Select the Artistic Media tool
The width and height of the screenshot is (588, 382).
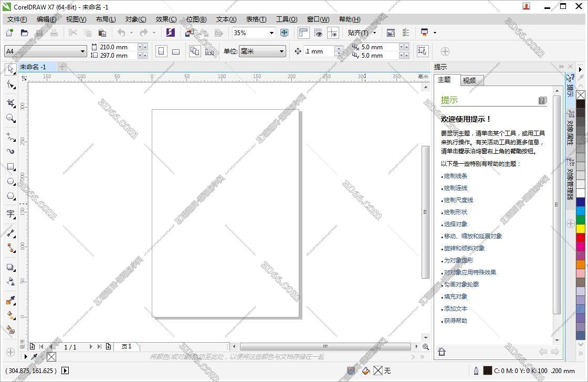[10, 152]
